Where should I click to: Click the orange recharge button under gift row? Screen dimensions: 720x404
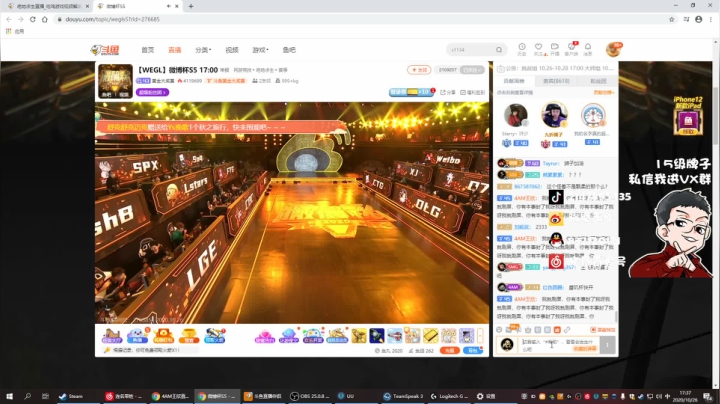[x=450, y=350]
